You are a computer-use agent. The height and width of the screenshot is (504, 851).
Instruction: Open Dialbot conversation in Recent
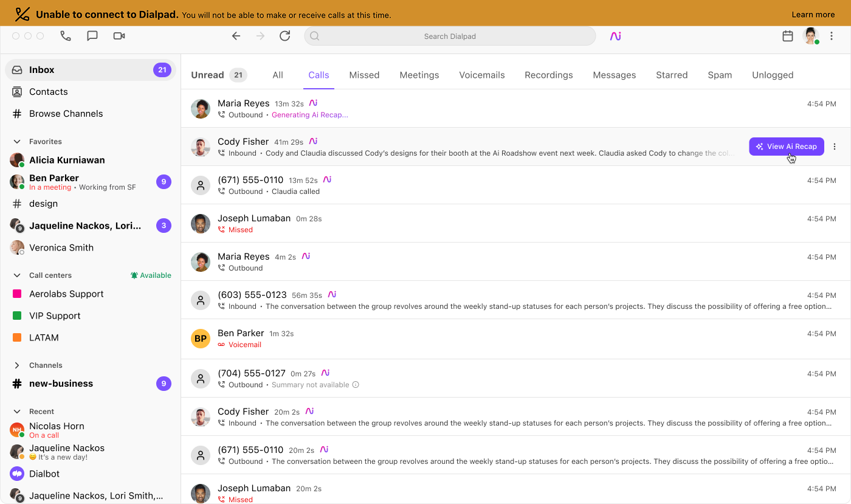pos(91,474)
